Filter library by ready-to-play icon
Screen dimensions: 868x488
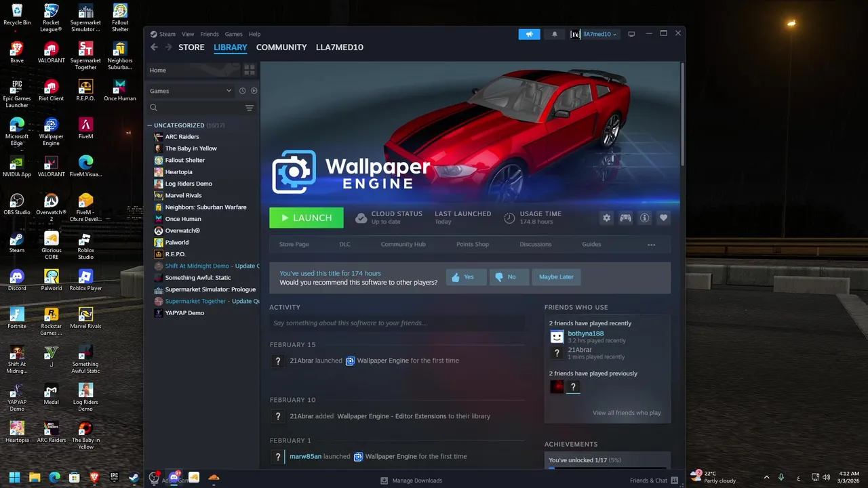point(254,91)
